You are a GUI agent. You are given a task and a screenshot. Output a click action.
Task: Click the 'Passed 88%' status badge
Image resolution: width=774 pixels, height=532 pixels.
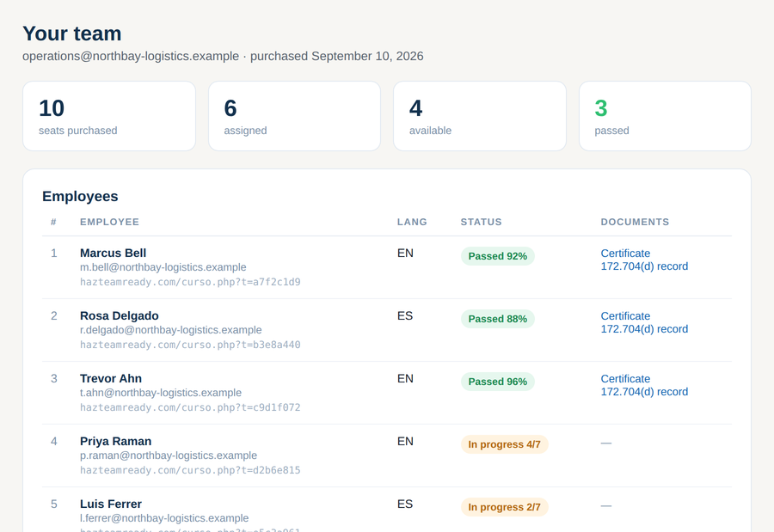click(498, 319)
